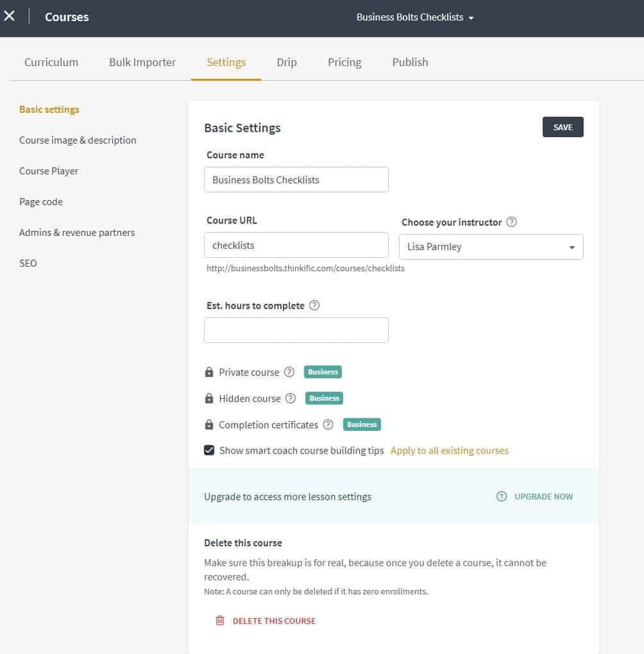Open Course image & description settings

(78, 140)
